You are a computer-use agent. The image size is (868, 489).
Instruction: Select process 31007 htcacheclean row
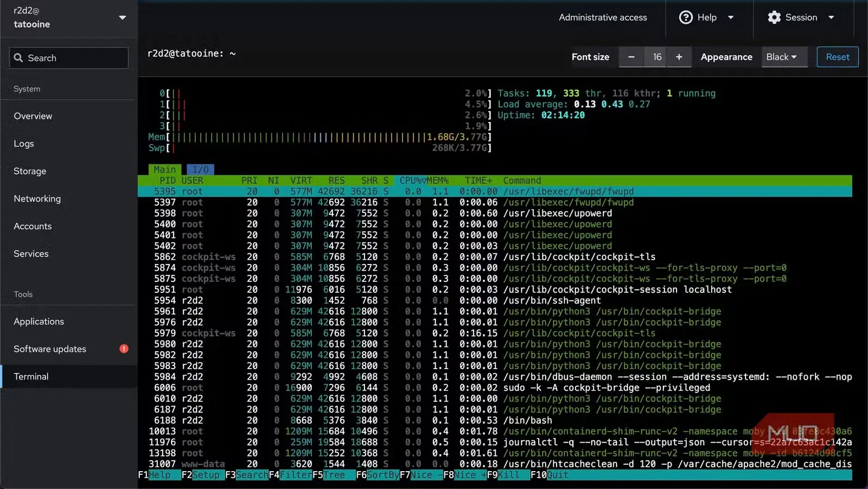tap(495, 464)
